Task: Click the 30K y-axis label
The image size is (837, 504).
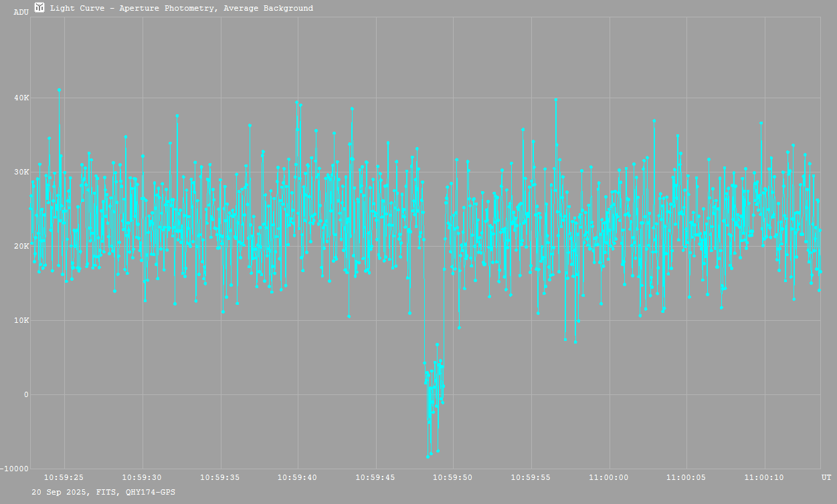Action: 22,172
